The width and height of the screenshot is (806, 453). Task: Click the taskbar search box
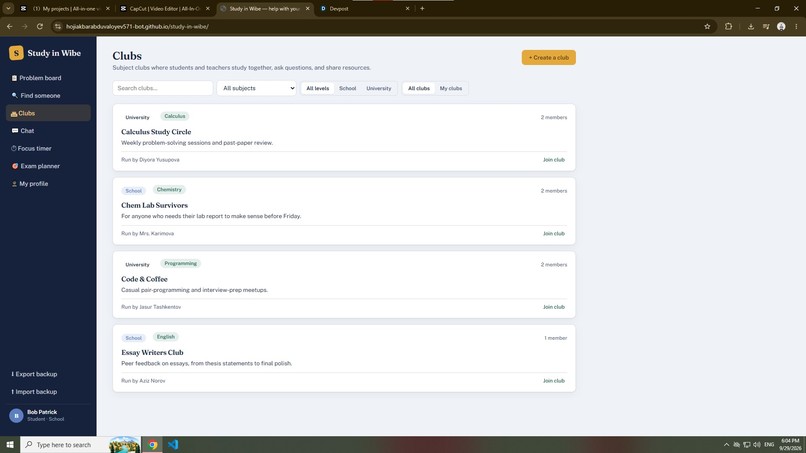pyautogui.click(x=80, y=445)
